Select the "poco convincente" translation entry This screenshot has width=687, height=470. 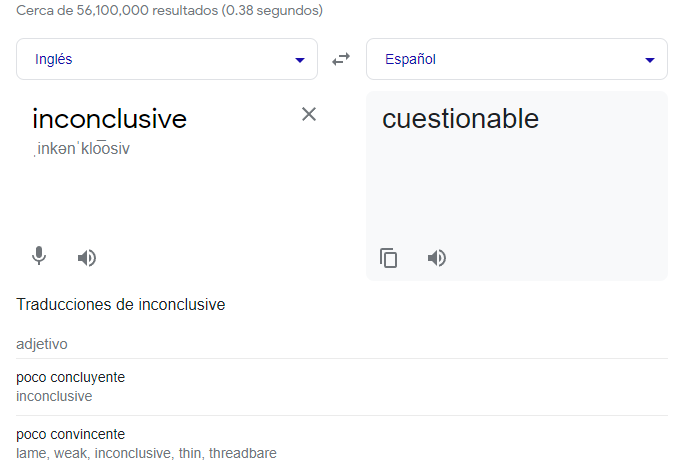(71, 434)
